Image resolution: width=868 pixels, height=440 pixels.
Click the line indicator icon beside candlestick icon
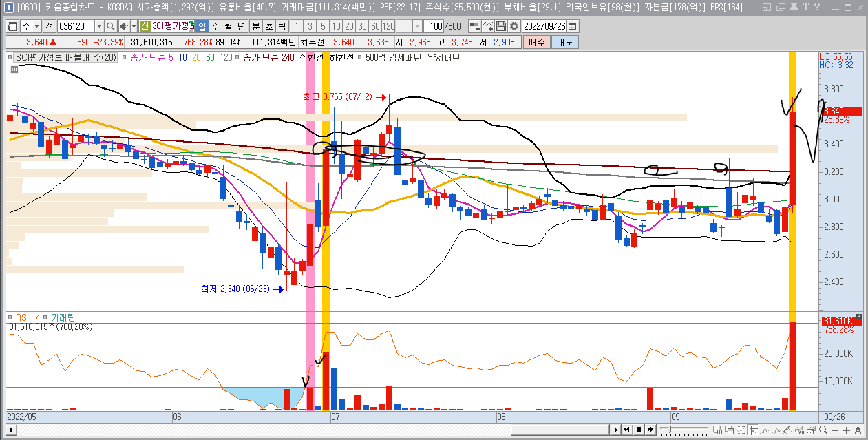tap(488, 26)
